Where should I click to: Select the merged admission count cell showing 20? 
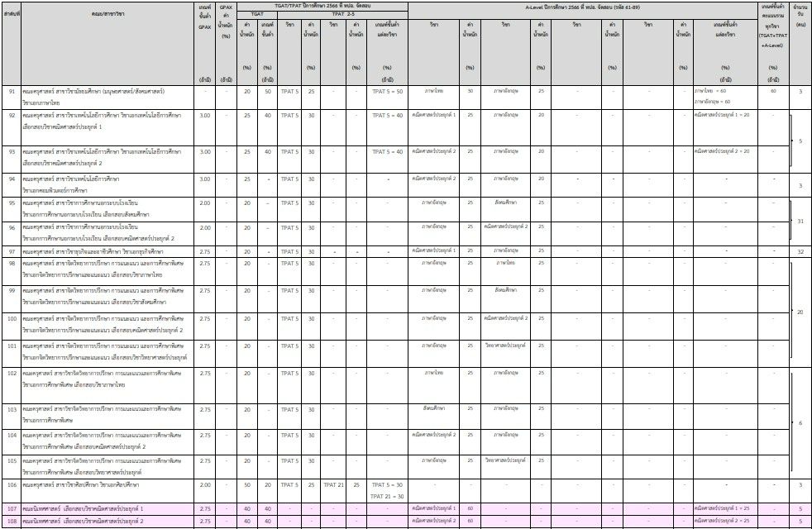tap(800, 312)
